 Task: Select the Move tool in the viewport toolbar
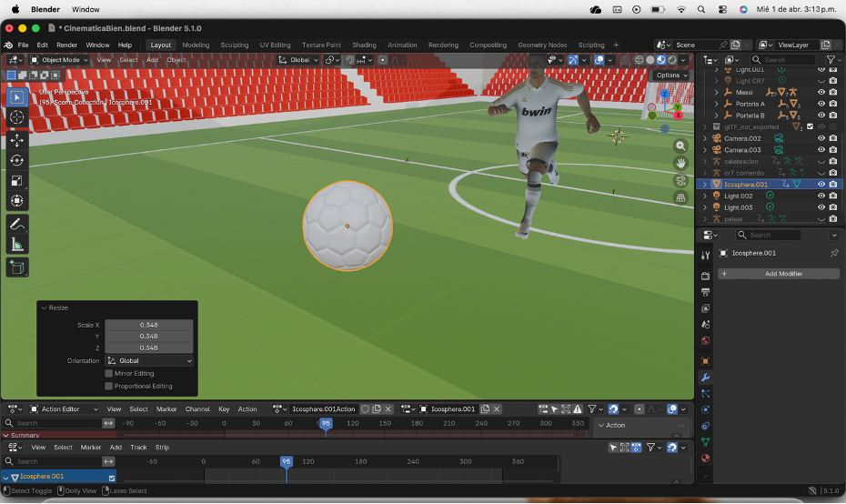(16, 139)
